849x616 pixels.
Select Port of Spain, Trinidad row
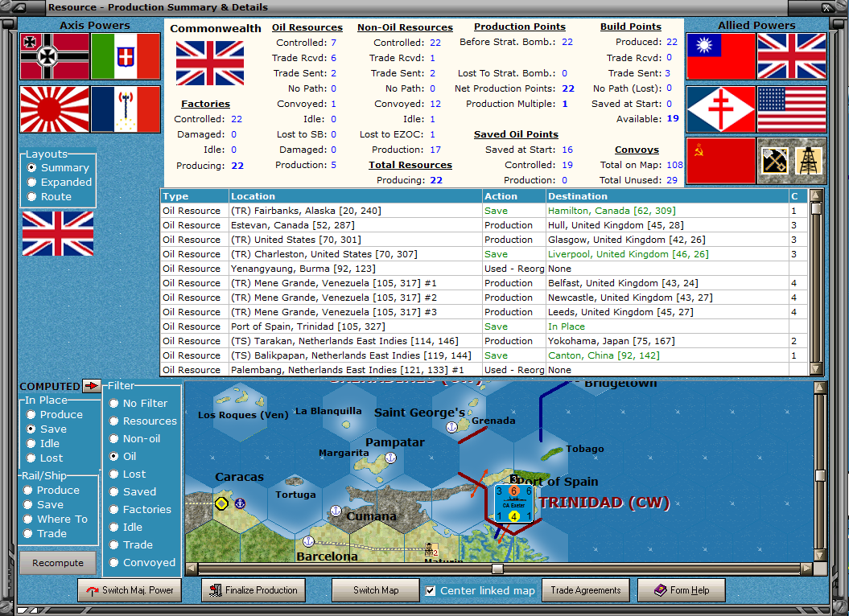484,326
